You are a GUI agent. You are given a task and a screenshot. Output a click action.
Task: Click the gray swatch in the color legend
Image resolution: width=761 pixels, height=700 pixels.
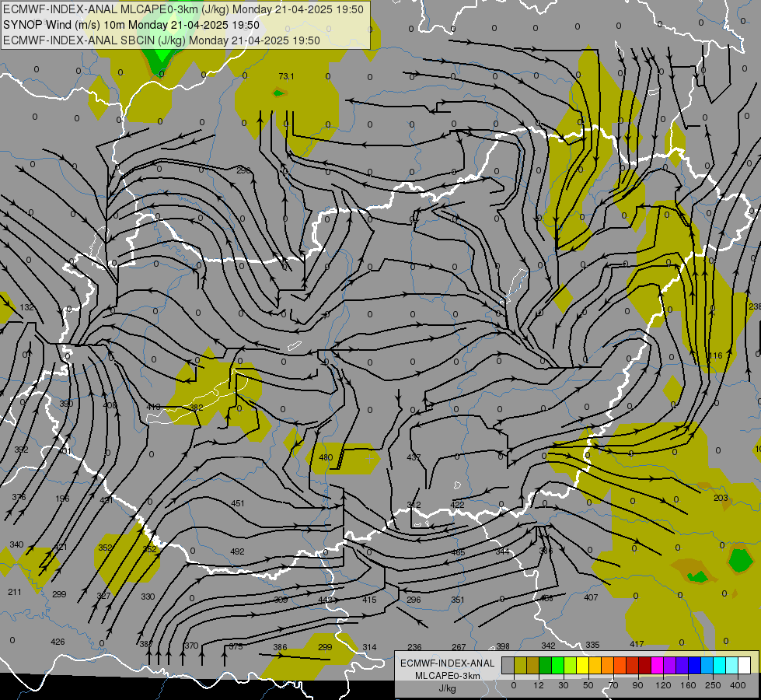508,666
